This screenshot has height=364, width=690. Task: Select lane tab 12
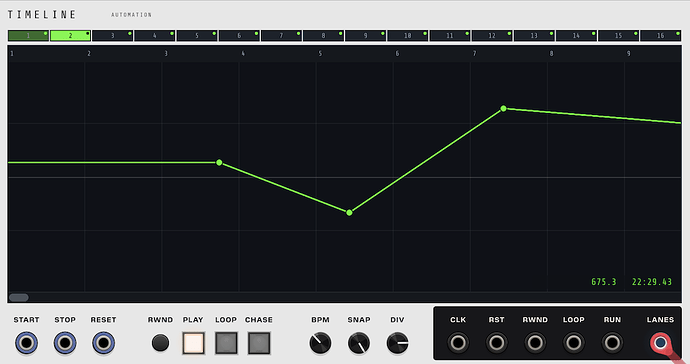(x=492, y=36)
